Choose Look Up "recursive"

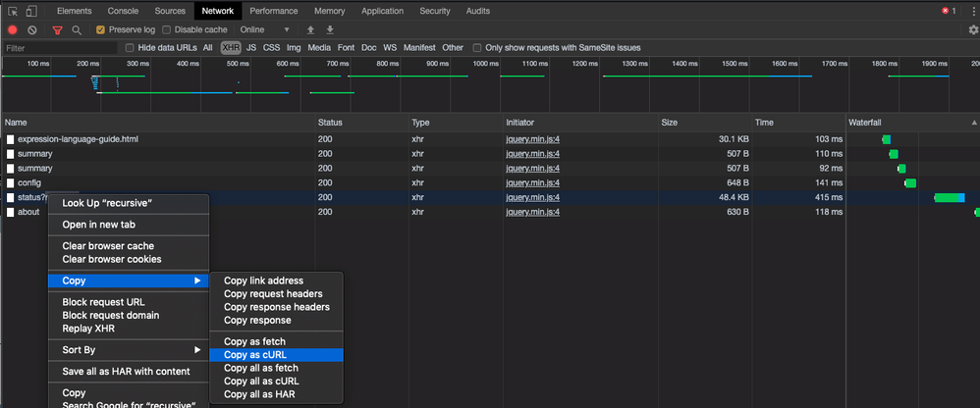point(128,203)
